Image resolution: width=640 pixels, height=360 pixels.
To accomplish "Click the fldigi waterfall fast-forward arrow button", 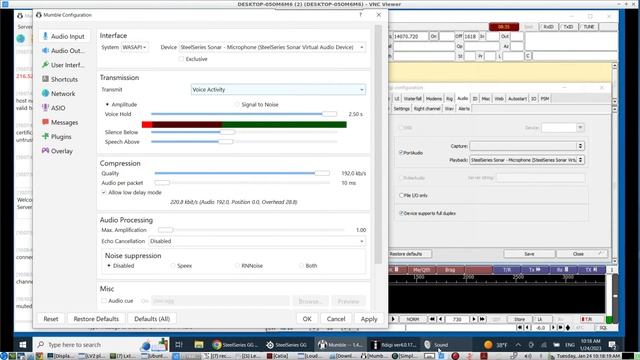I will (x=482, y=319).
